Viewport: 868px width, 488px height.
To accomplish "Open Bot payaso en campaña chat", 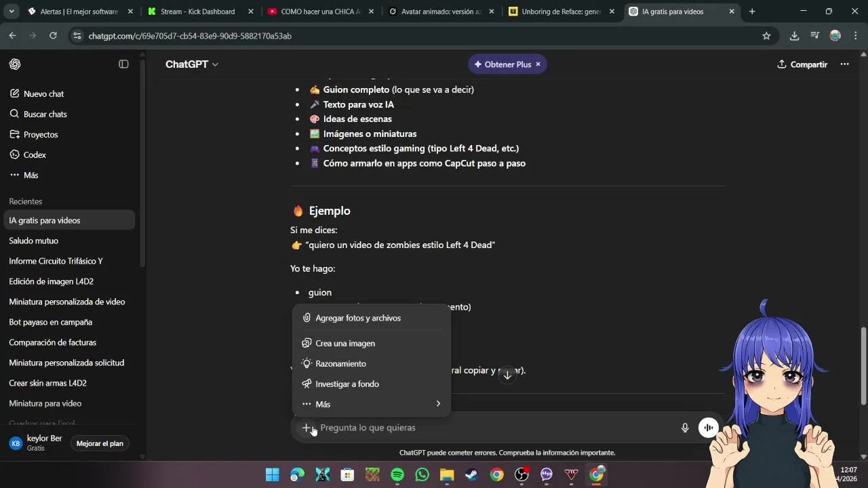I will [69, 322].
